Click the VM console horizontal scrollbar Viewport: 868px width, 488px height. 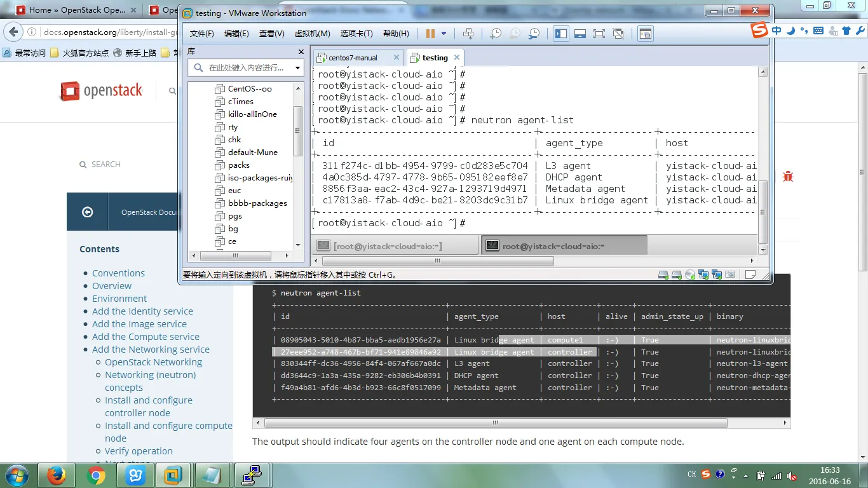(x=438, y=261)
